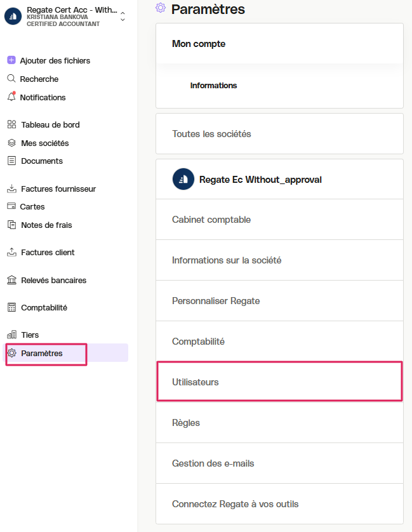Viewport: 412px width, 532px height.
Task: Click the Tiers building icon
Action: coord(11,335)
